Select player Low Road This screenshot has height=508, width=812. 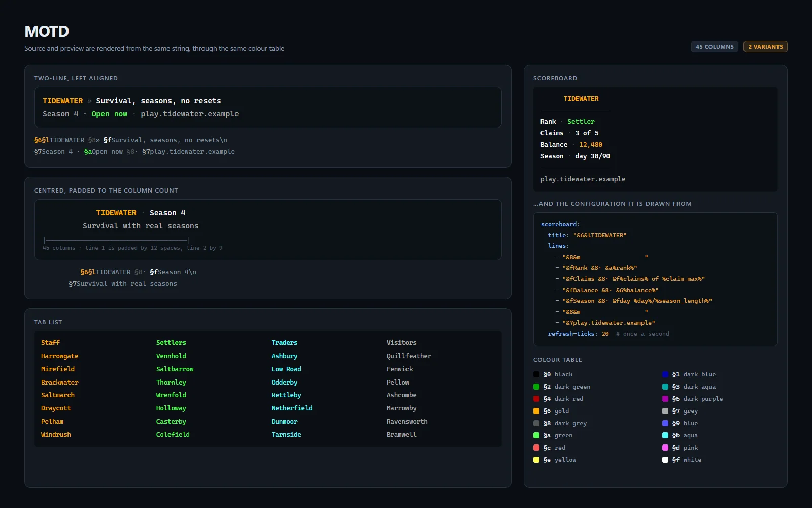(286, 369)
